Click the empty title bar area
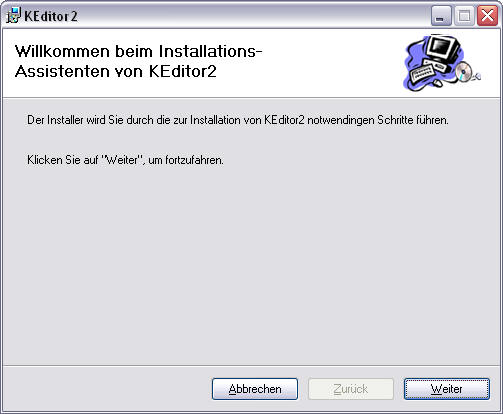 [253, 16]
